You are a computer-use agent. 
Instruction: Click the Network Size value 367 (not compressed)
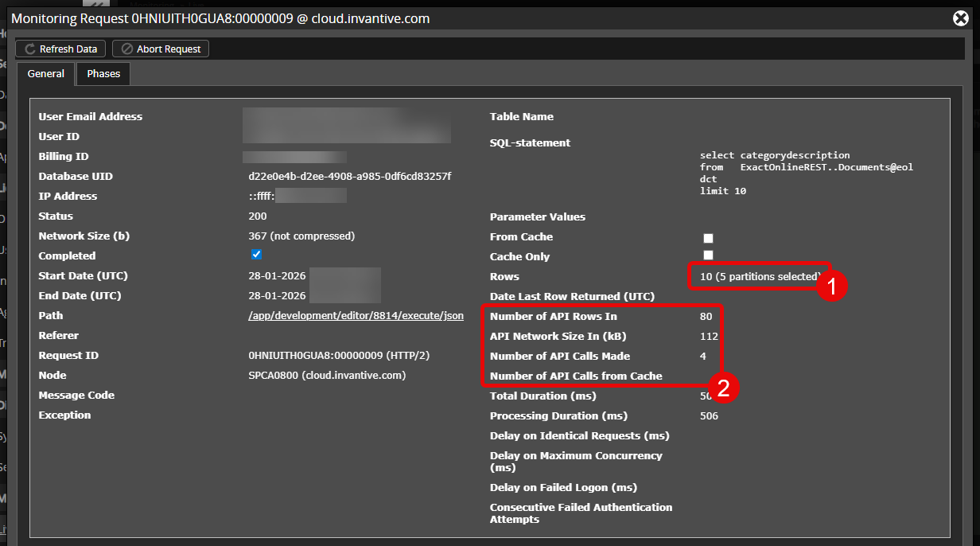point(301,236)
